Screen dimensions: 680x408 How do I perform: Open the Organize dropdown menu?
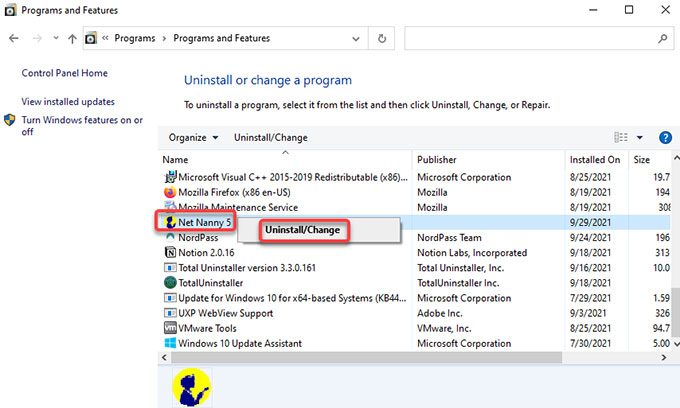(x=193, y=137)
